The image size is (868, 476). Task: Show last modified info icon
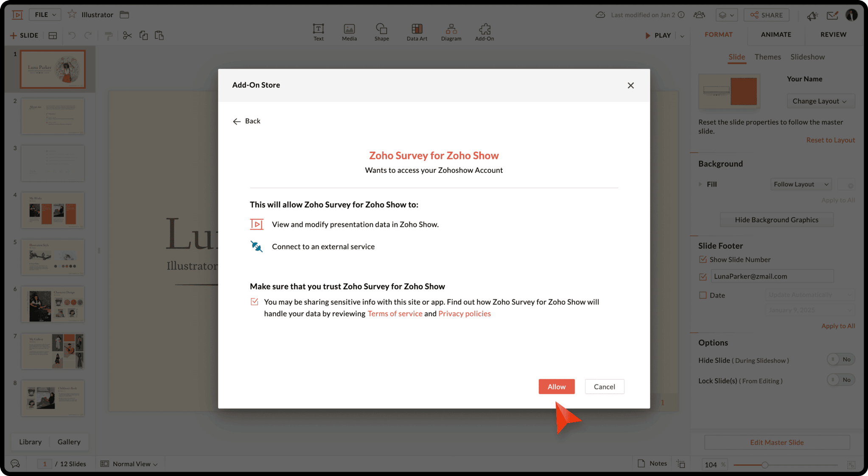click(681, 15)
